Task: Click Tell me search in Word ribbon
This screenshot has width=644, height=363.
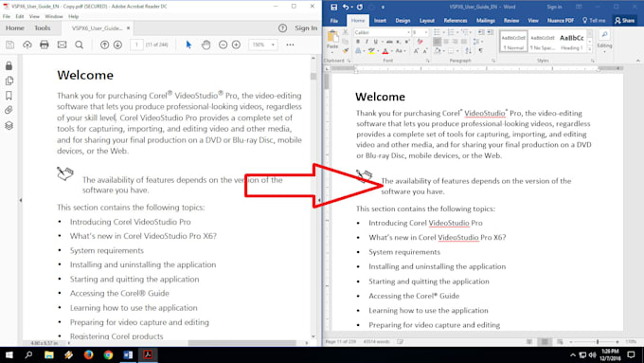Action: (594, 21)
